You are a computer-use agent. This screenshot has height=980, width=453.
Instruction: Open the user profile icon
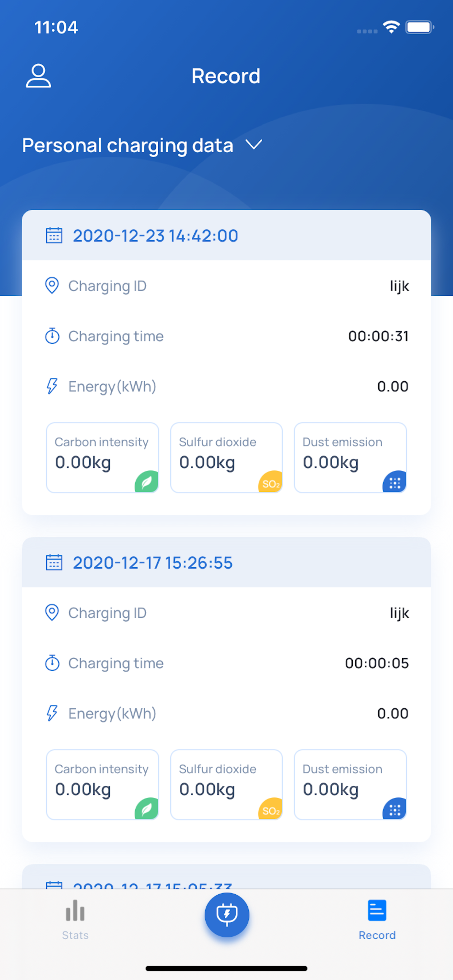tap(38, 76)
